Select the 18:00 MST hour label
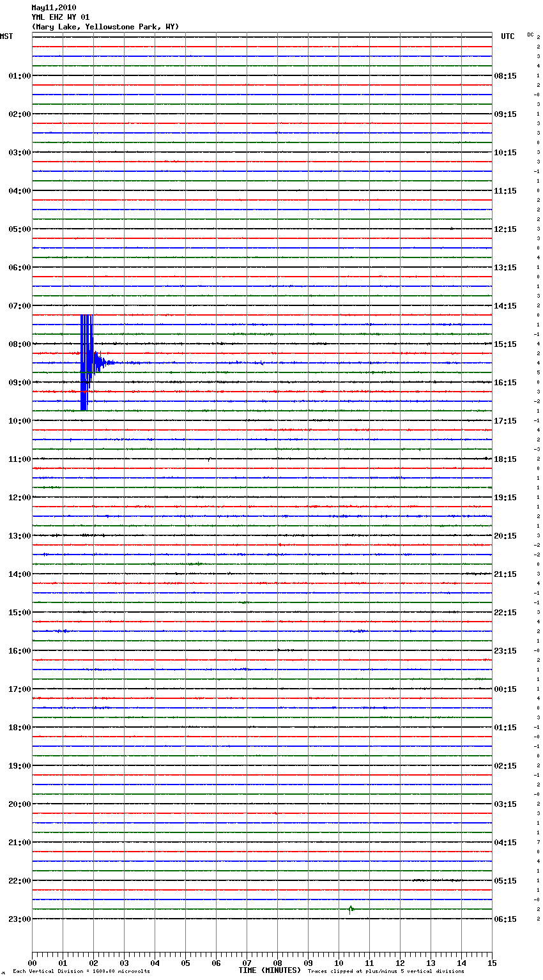Viewport: 543px width, 980px height. pos(19,727)
